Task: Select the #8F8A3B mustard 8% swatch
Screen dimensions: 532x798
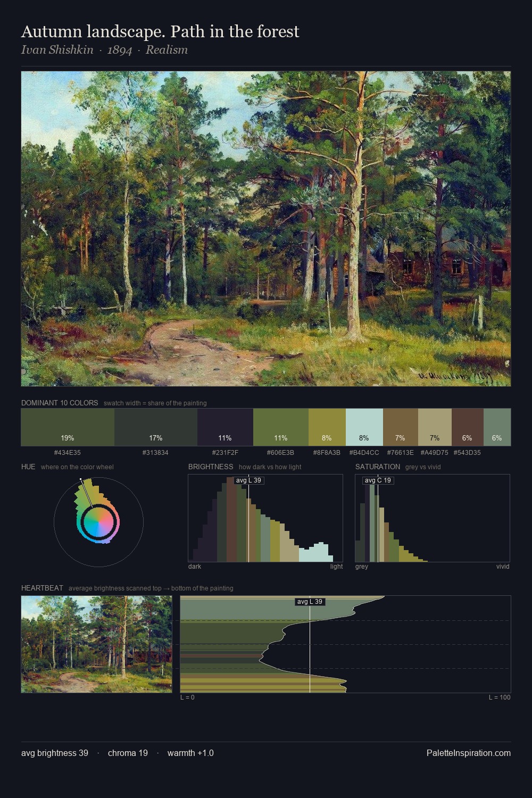Action: pyautogui.click(x=327, y=427)
